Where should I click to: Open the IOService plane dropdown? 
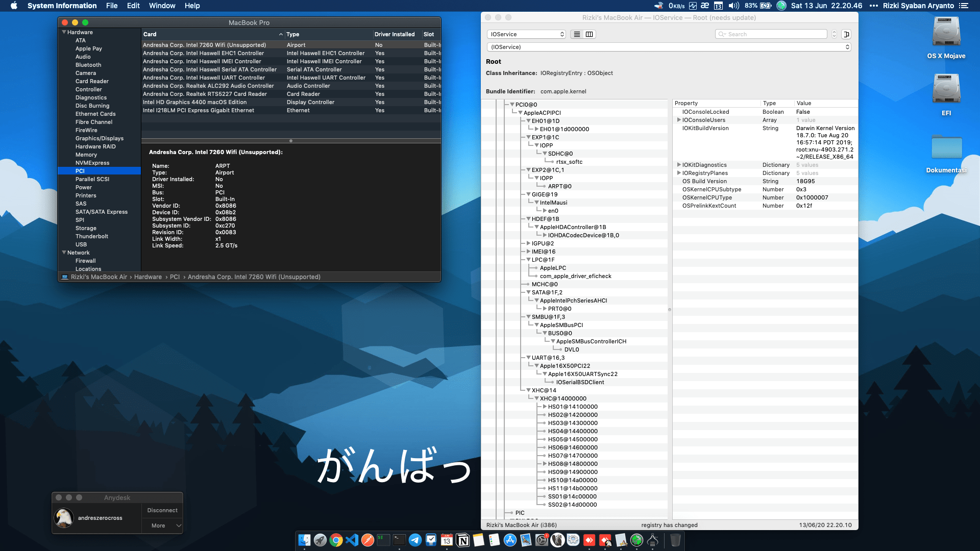pyautogui.click(x=526, y=34)
